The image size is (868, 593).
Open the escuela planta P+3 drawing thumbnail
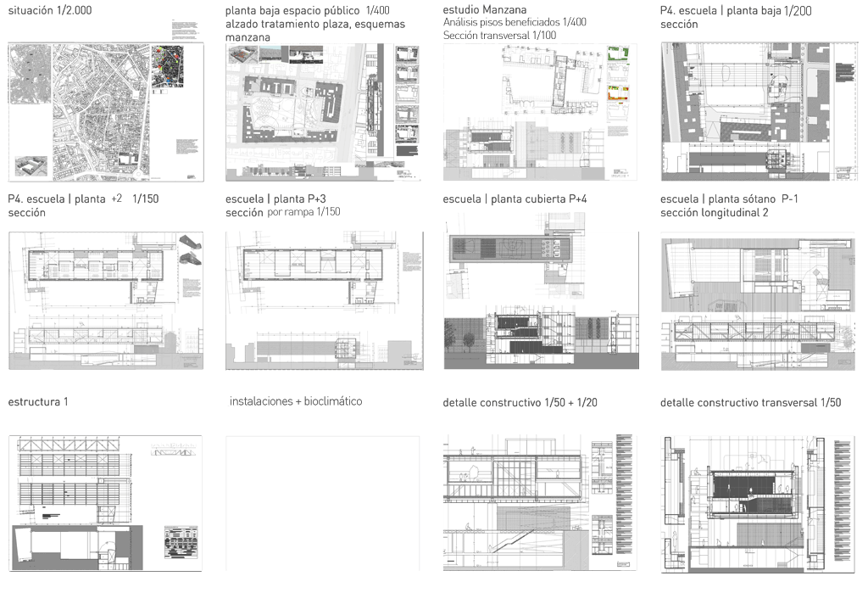pyautogui.click(x=323, y=300)
